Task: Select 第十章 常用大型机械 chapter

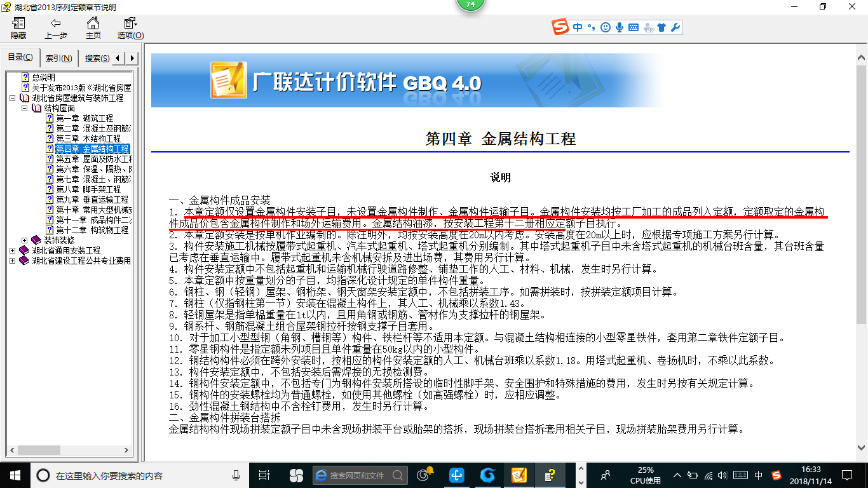Action: [x=93, y=210]
